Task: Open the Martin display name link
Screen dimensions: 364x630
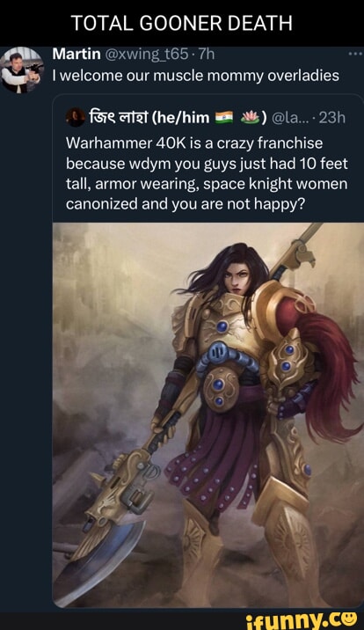Action: click(x=76, y=54)
